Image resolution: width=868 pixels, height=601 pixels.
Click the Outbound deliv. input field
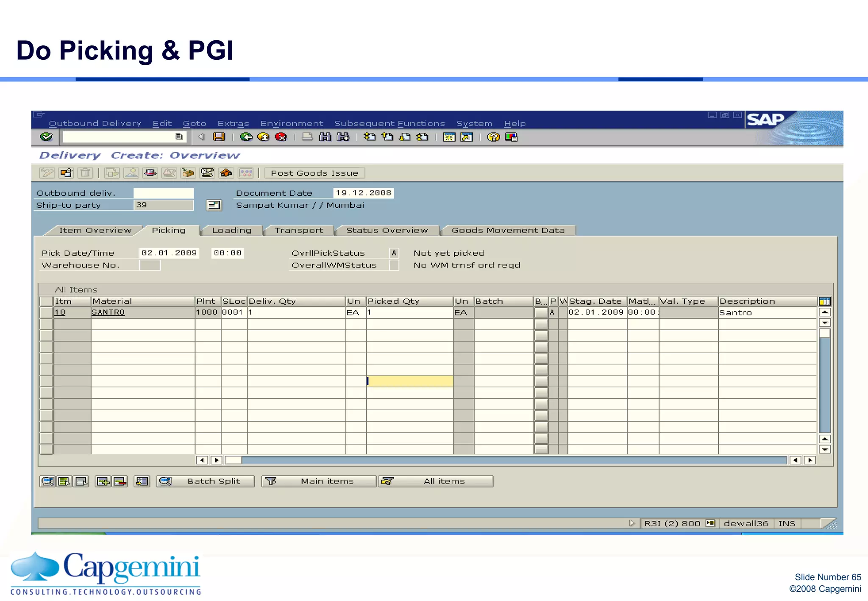164,193
